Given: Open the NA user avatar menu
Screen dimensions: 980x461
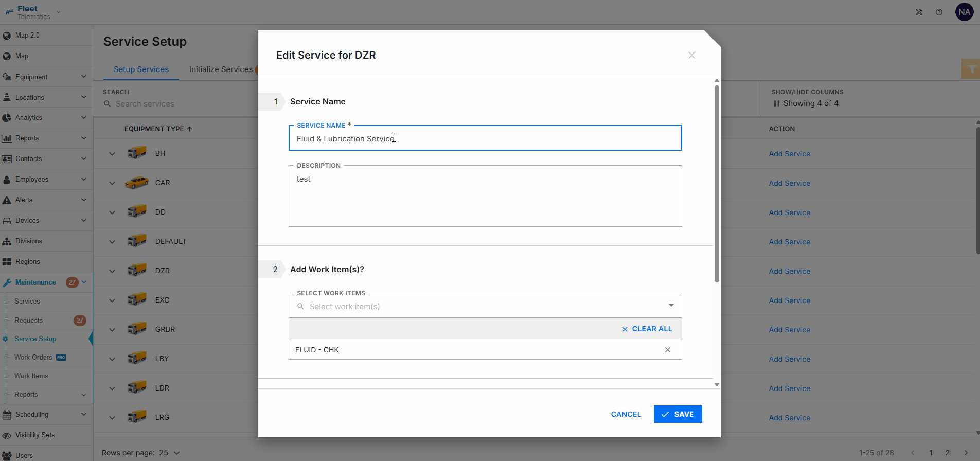Looking at the screenshot, I should [x=965, y=12].
